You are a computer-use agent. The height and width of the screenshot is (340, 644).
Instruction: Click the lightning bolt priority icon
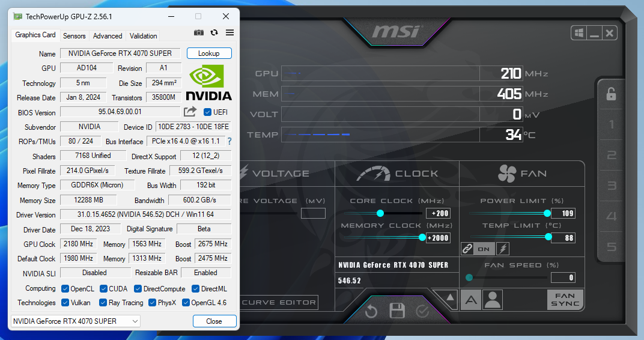click(x=503, y=249)
